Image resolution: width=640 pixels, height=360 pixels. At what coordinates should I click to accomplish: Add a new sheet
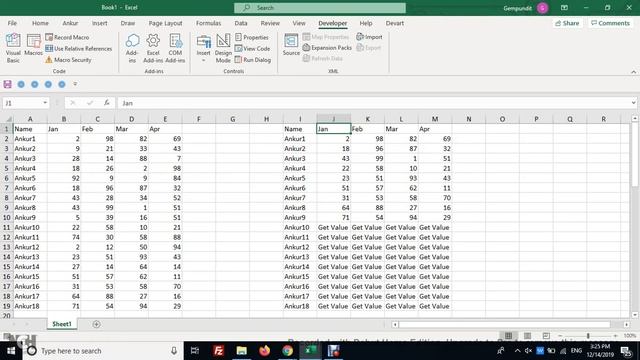coord(96,324)
